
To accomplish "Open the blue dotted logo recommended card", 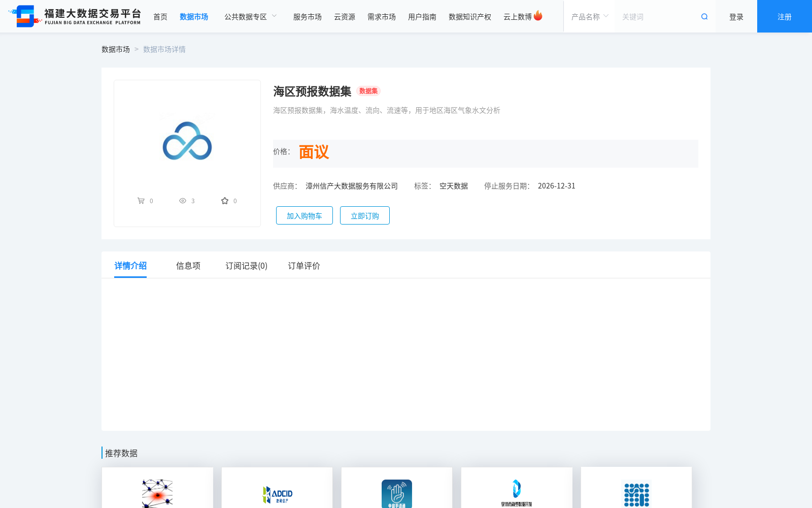I will tap(636, 488).
